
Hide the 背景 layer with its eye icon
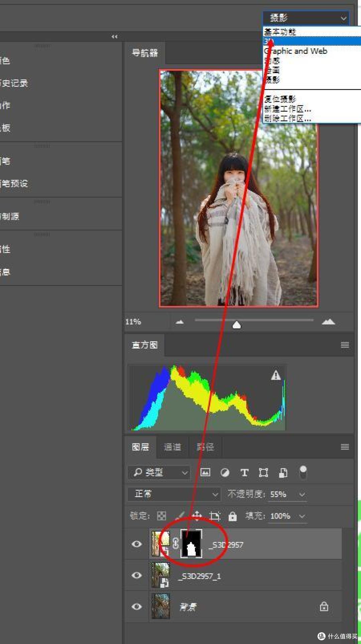click(x=137, y=607)
